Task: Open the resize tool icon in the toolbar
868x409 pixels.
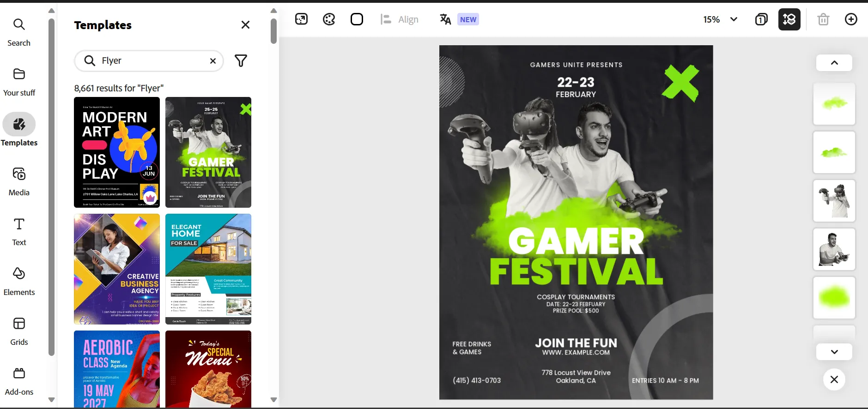Action: (301, 19)
